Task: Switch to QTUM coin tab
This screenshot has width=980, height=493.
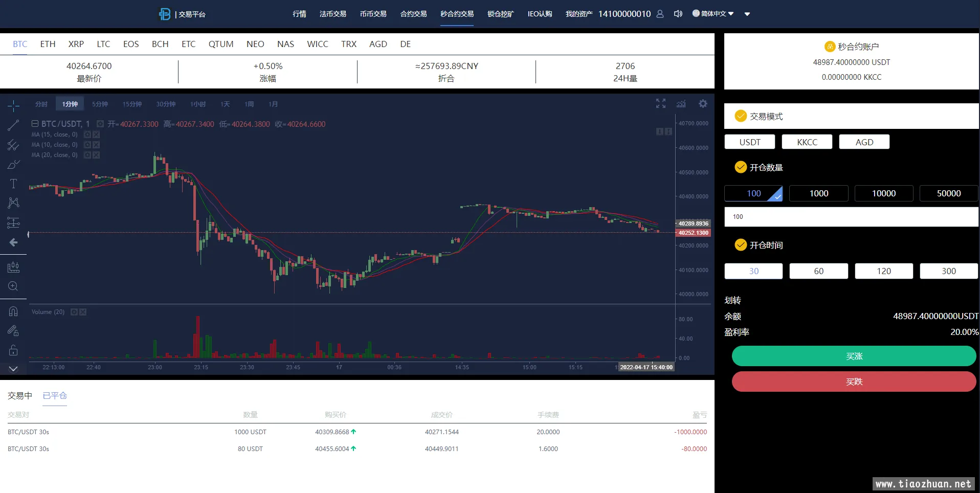Action: [x=221, y=44]
